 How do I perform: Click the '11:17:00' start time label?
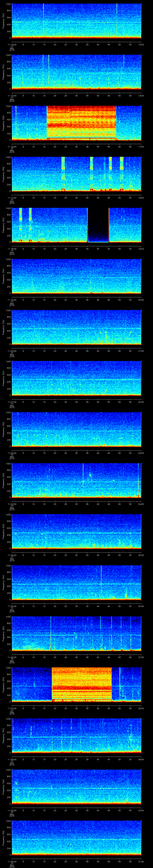tap(12, 198)
